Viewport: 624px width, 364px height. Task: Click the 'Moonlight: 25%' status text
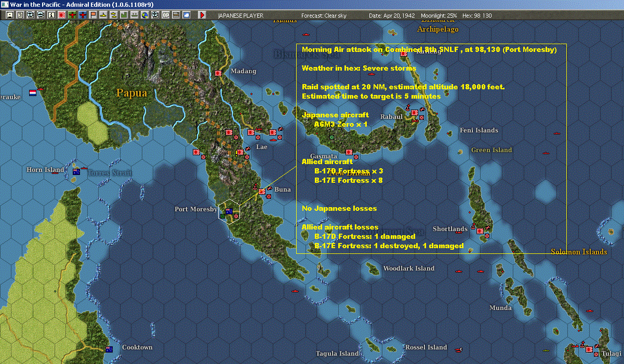coord(439,16)
